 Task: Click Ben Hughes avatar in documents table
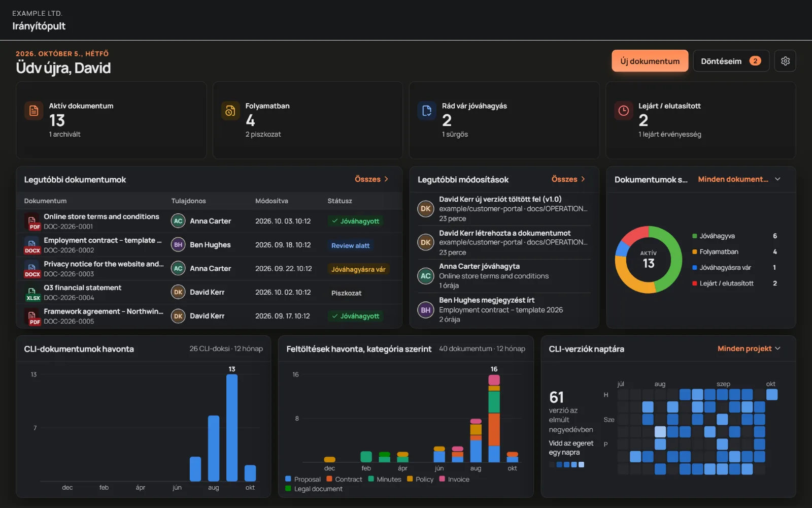pyautogui.click(x=178, y=245)
